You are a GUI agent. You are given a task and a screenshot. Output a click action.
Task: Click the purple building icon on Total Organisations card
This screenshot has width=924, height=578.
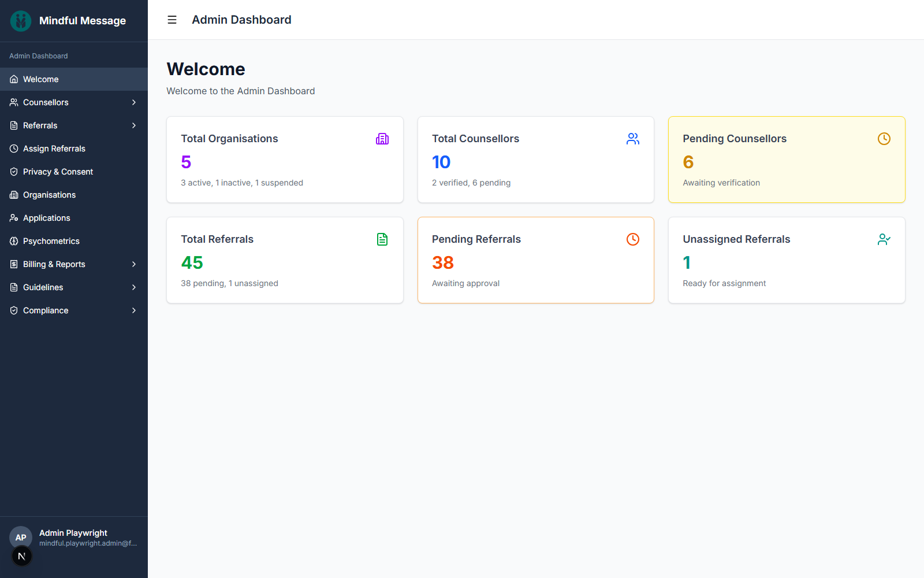[x=382, y=139]
